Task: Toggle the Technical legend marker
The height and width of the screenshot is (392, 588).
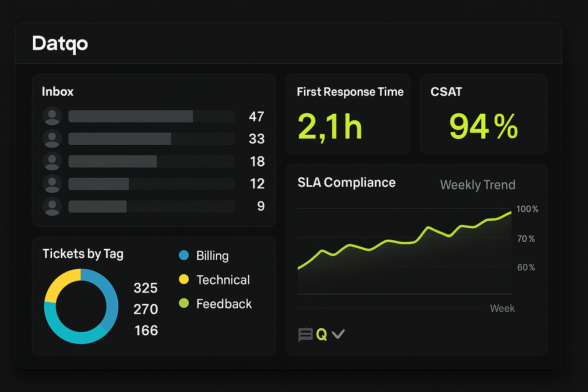Action: pos(185,279)
